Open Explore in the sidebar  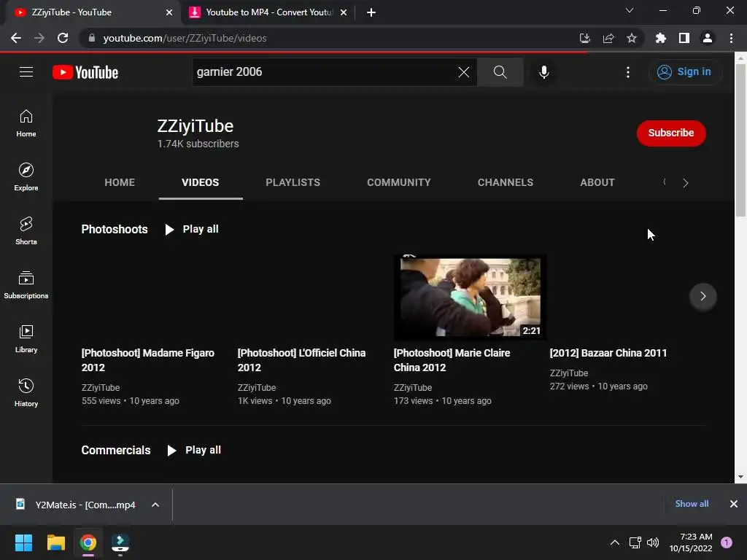[x=26, y=177]
